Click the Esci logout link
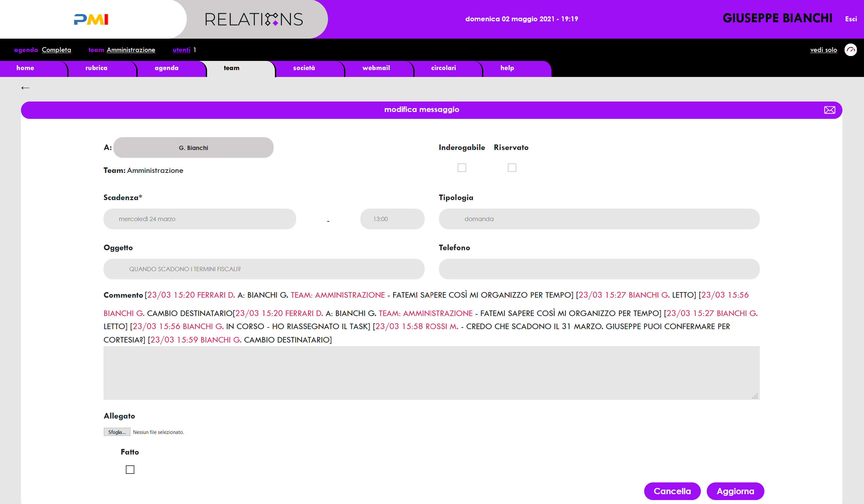 tap(851, 19)
